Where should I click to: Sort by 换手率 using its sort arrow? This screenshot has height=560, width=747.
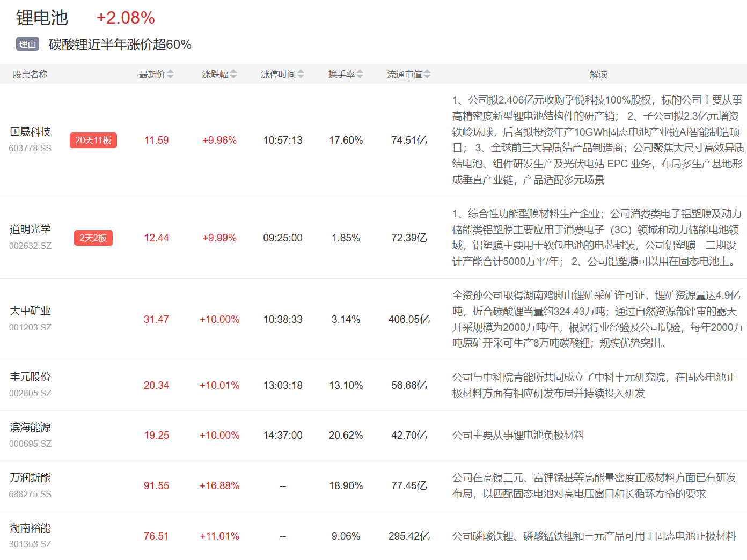coord(361,73)
